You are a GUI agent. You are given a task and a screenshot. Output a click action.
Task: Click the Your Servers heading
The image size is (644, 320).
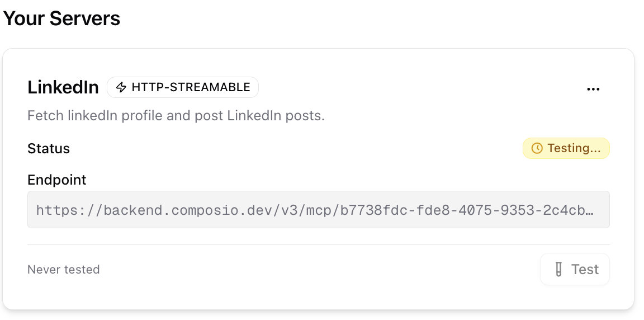[x=61, y=18]
